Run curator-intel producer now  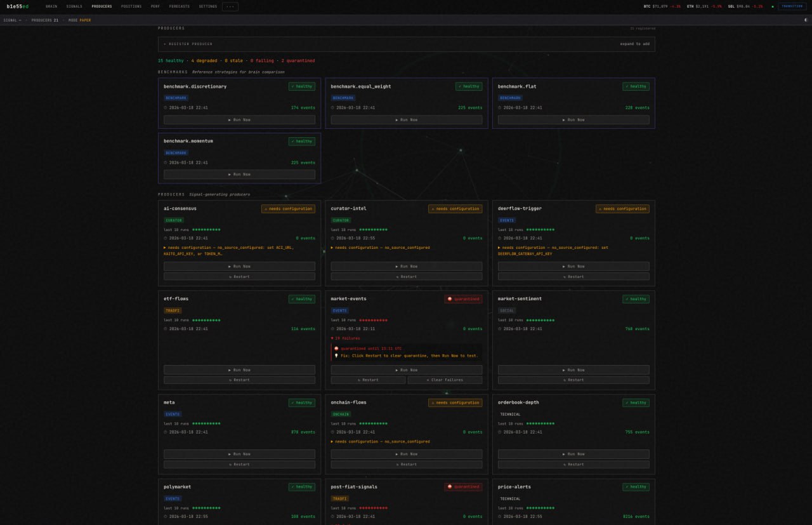[407, 267]
